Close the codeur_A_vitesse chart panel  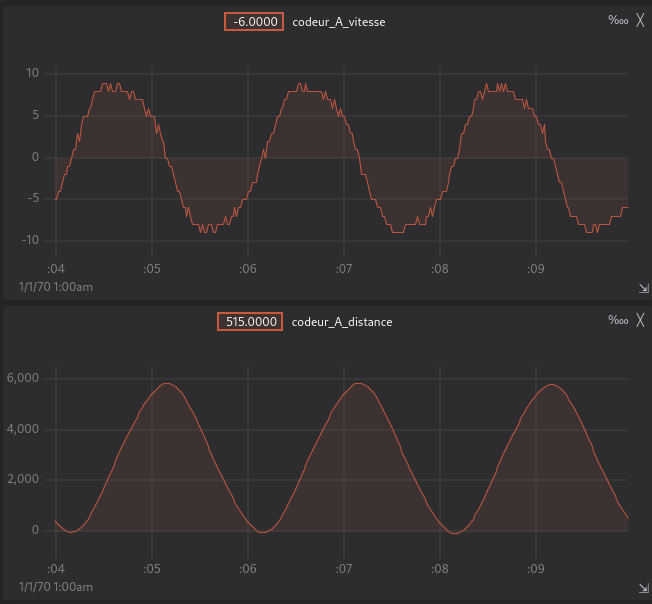(x=640, y=20)
